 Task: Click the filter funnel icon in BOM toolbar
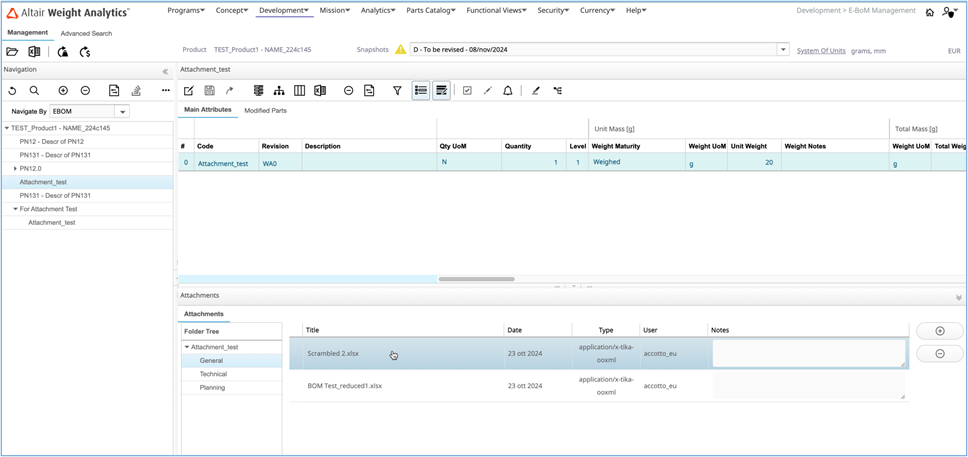point(397,91)
